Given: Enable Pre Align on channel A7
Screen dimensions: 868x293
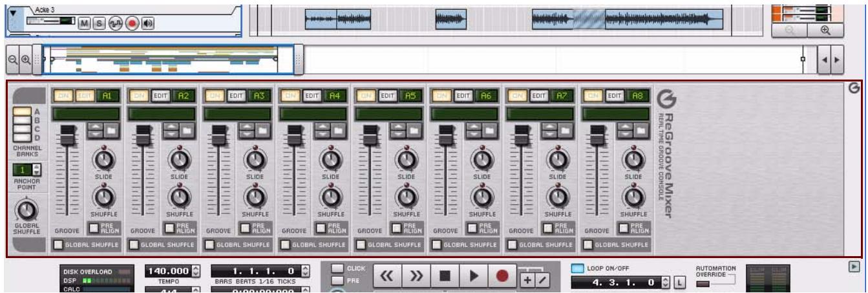Looking at the screenshot, I should pos(547,228).
